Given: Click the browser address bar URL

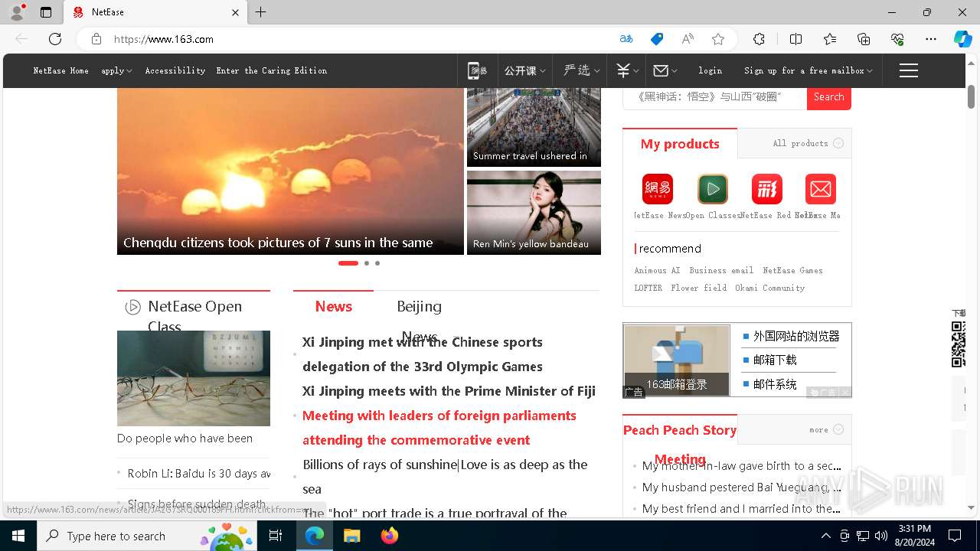Looking at the screenshot, I should pos(164,39).
